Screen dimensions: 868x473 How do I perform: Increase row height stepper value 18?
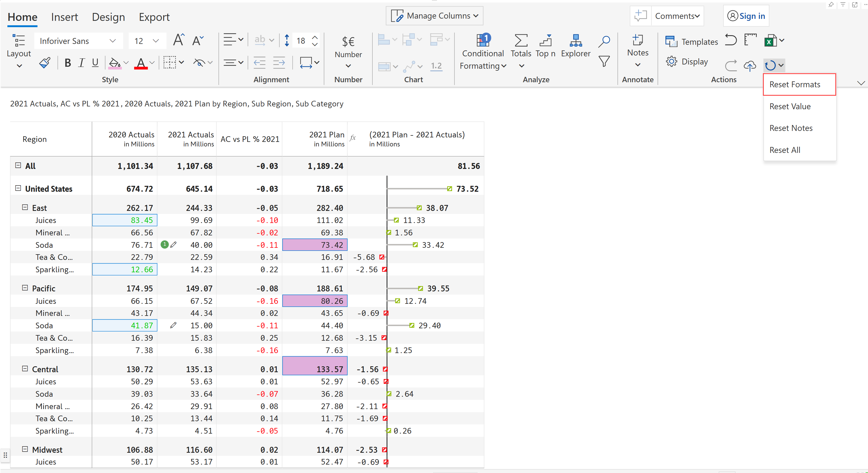315,37
